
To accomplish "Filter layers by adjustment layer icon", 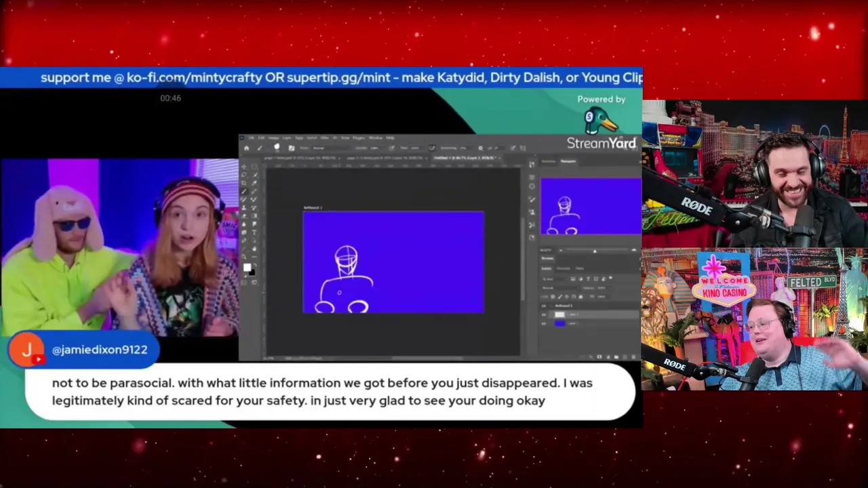I will pos(580,279).
